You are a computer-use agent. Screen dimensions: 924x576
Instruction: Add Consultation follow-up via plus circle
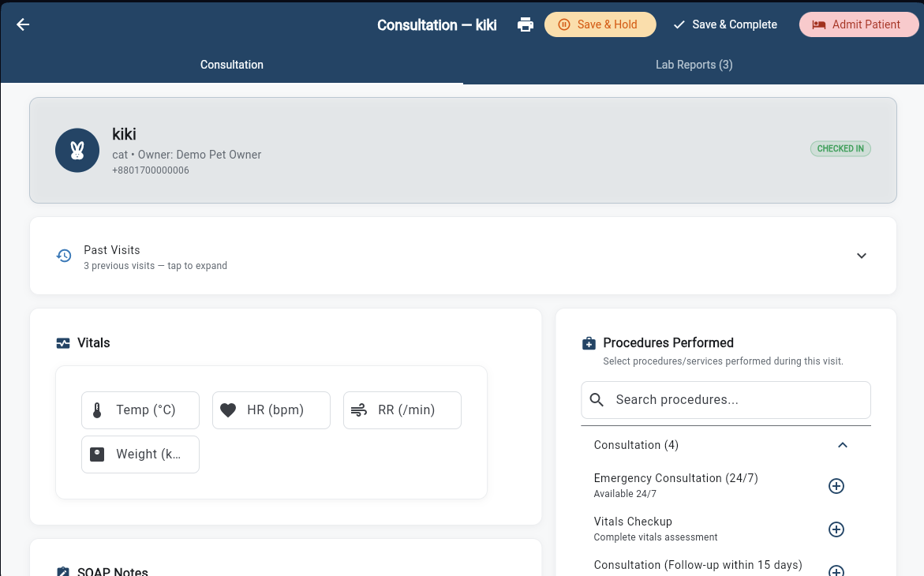click(x=836, y=570)
